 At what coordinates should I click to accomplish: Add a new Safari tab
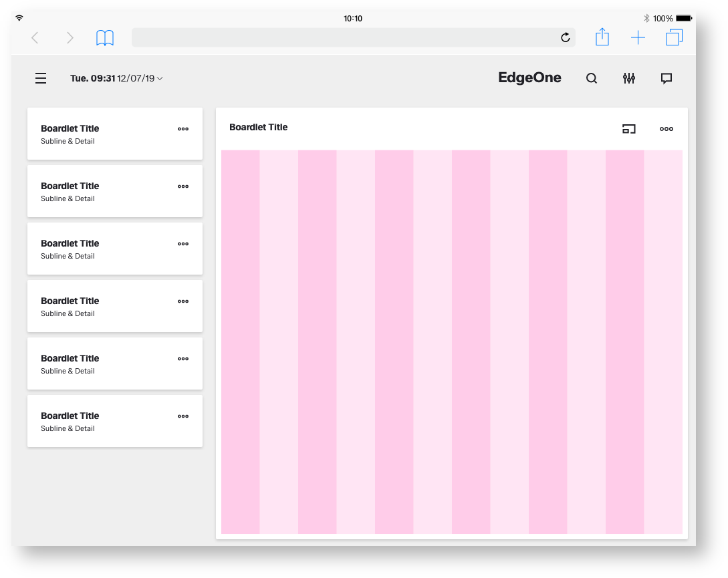coord(638,38)
